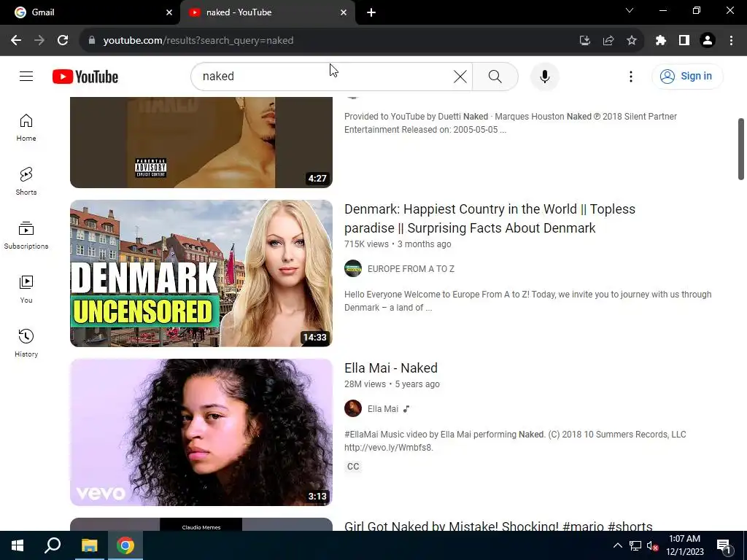The height and width of the screenshot is (560, 747).
Task: Open a new browser tab
Action: click(371, 12)
